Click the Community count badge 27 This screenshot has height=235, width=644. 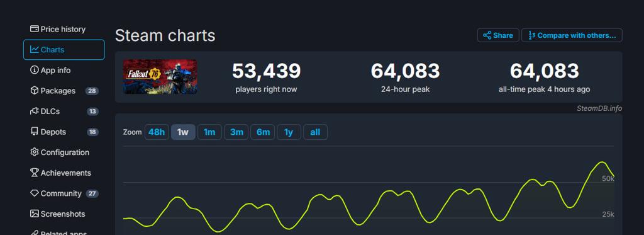coord(92,193)
